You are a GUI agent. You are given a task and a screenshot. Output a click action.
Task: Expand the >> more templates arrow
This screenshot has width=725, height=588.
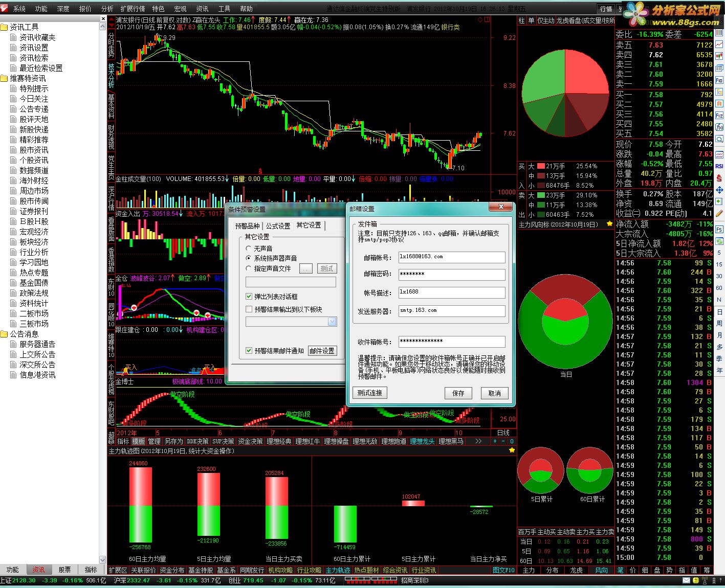tap(478, 441)
